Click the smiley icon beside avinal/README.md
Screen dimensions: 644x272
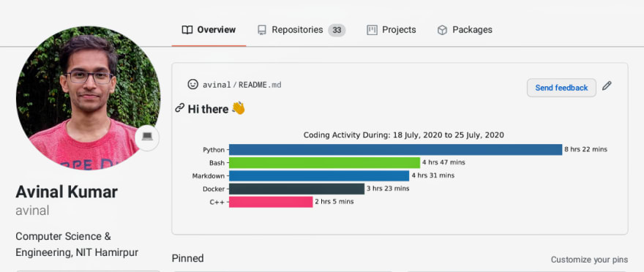[192, 85]
